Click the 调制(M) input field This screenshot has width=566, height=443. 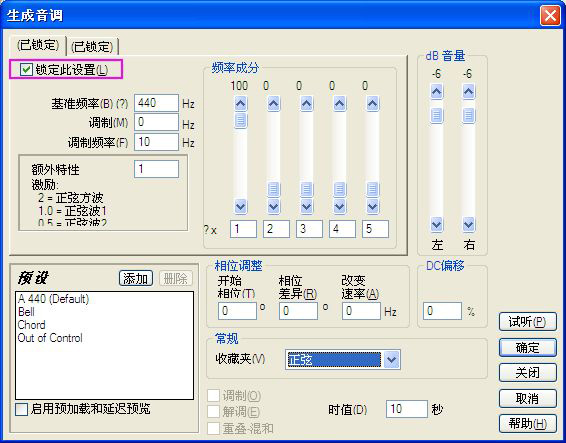coord(156,122)
